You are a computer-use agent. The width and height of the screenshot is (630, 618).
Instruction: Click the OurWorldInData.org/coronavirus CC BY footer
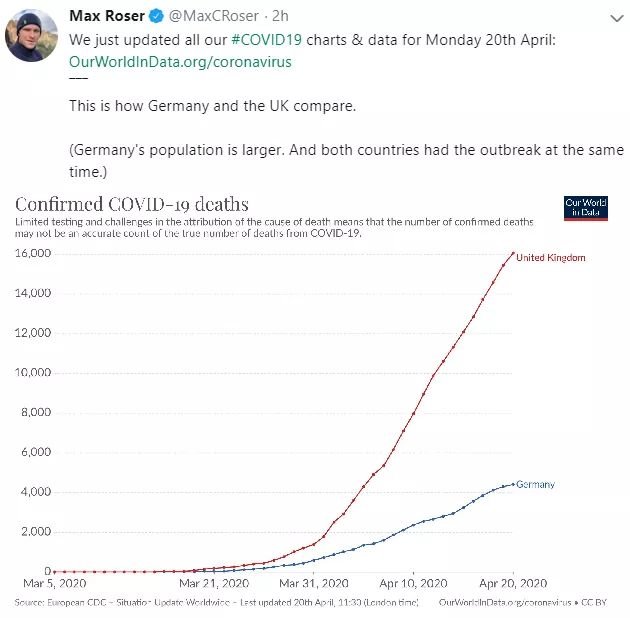tap(523, 602)
